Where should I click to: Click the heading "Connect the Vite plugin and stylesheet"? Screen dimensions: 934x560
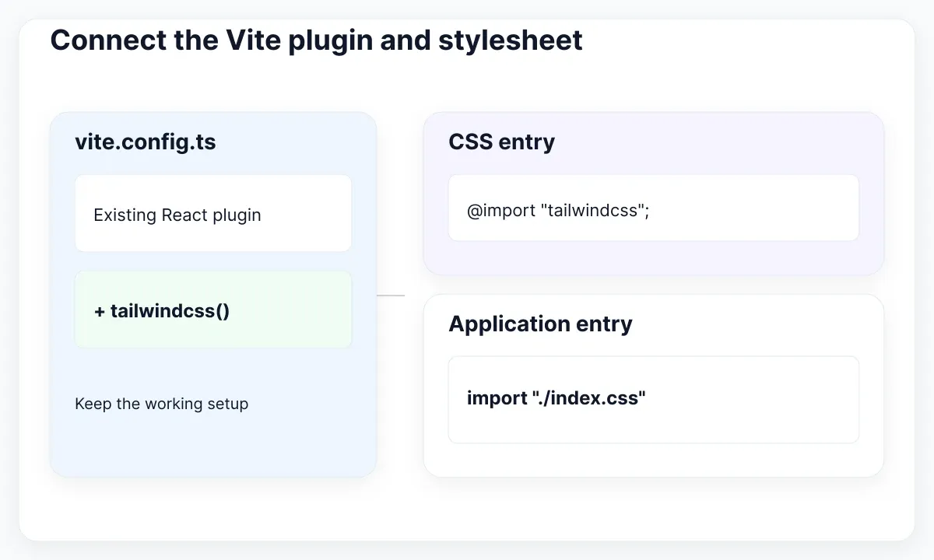(x=316, y=40)
